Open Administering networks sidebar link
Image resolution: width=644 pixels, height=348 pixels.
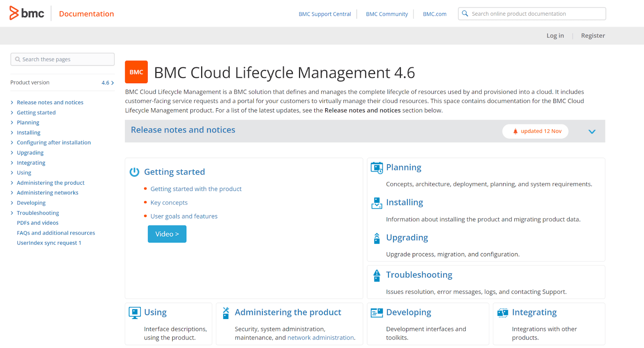47,193
